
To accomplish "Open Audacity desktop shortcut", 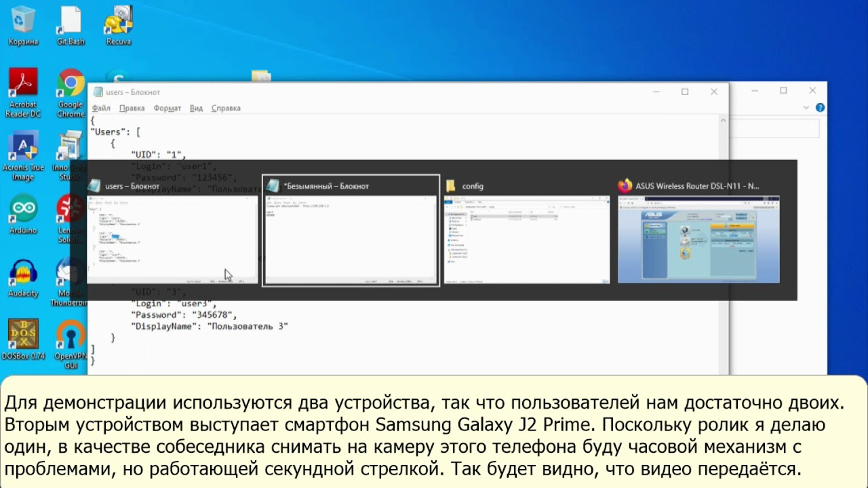I will tap(24, 279).
